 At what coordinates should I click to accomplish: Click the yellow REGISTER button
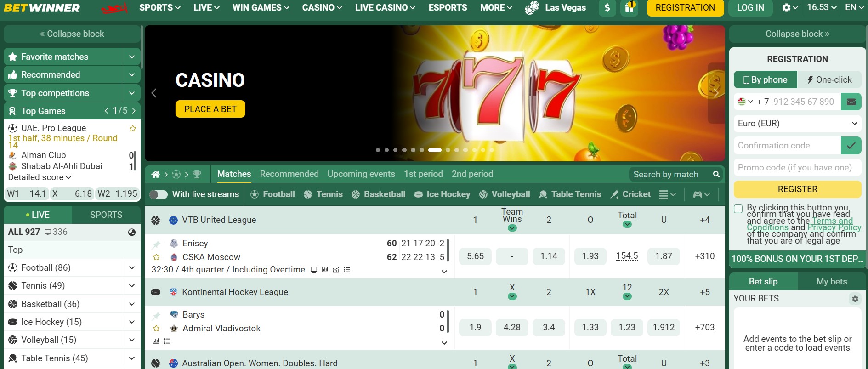pos(797,189)
